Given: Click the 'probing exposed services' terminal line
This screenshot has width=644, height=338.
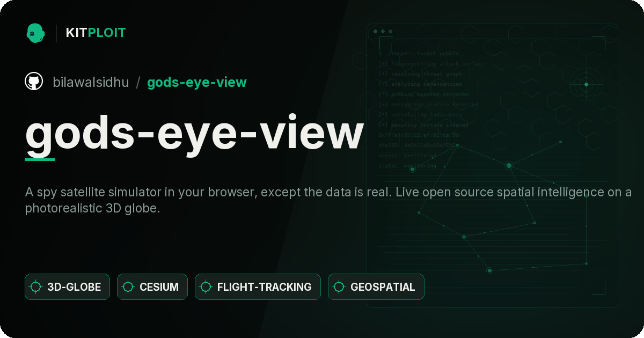Looking at the screenshot, I should [423, 94].
